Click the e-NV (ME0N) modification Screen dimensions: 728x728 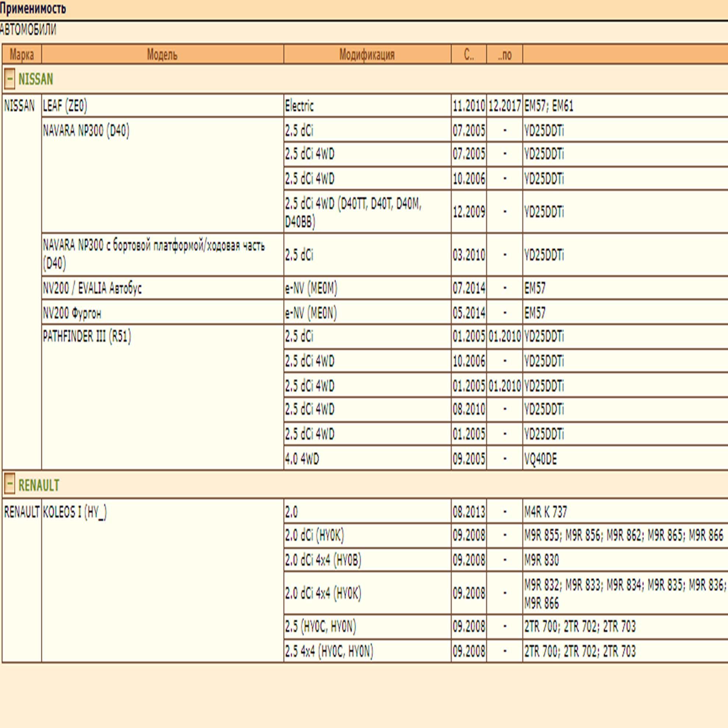click(367, 313)
